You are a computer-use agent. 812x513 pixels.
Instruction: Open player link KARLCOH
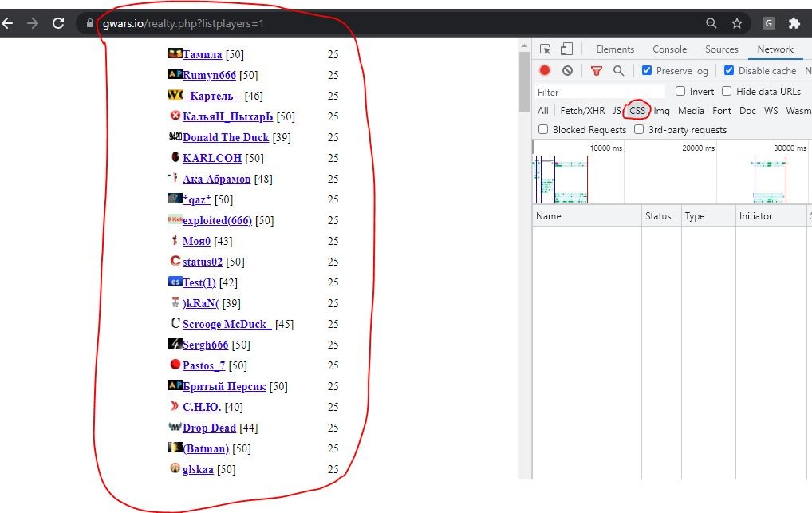point(212,158)
